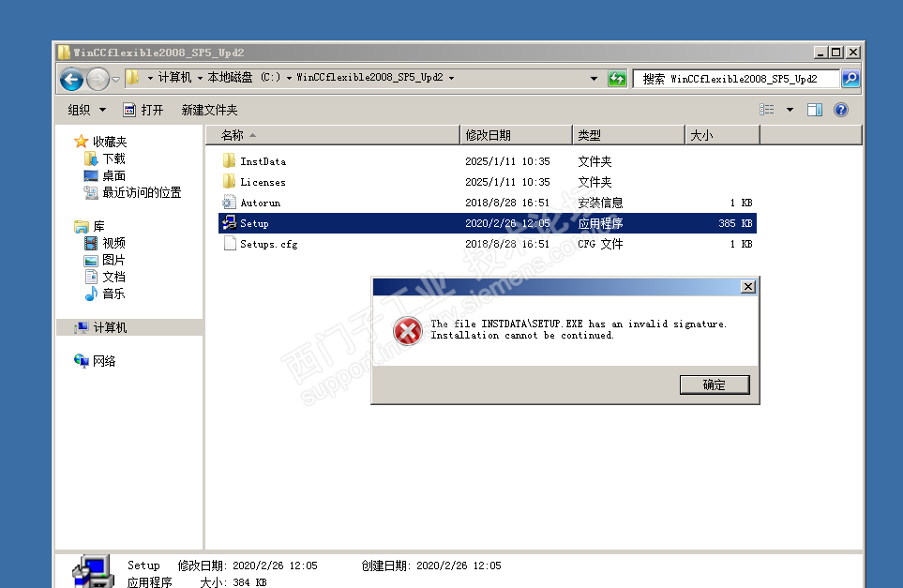Select the Autorun setup info icon

[x=229, y=203]
